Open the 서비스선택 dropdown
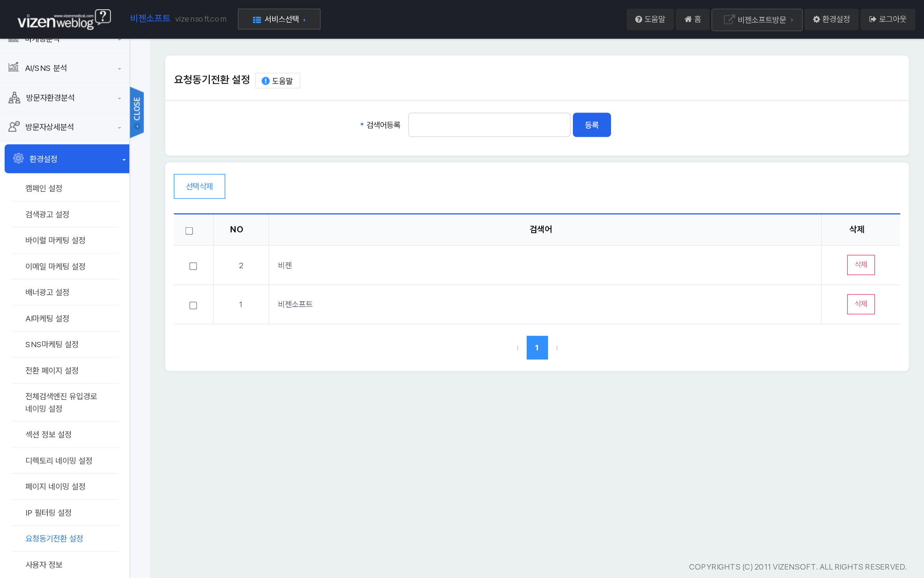 coord(279,19)
